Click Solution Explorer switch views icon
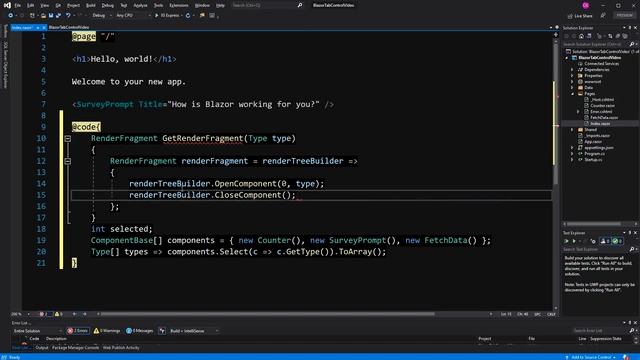 coord(589,36)
